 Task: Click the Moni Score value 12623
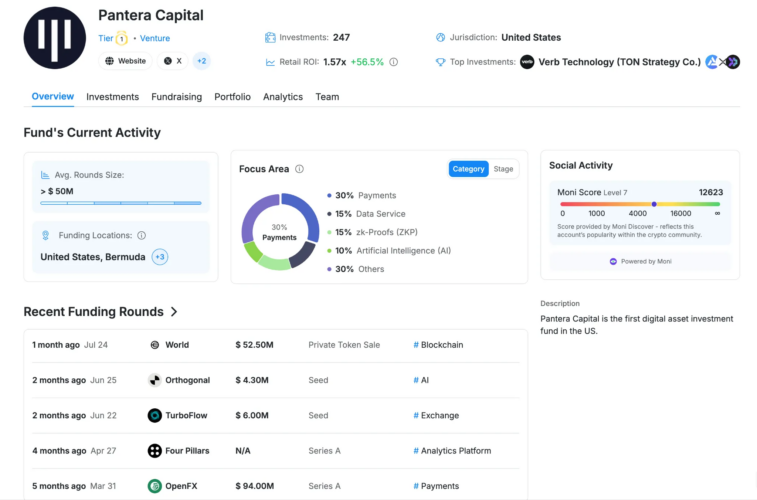coord(711,192)
